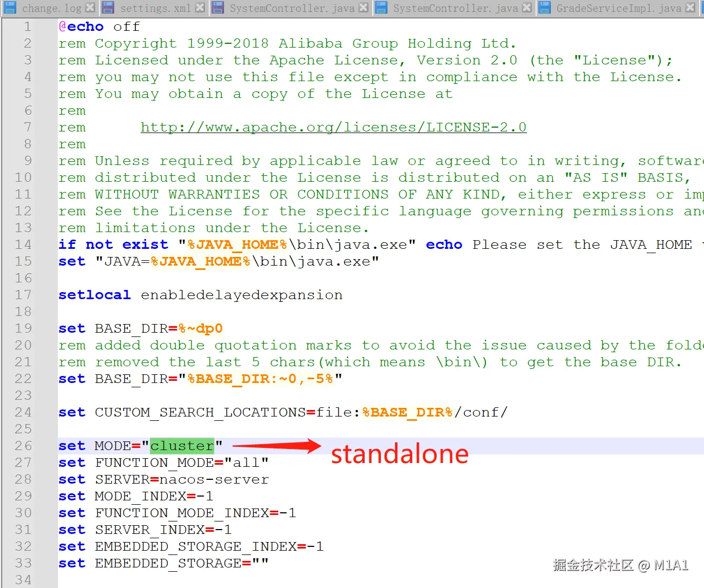Click the CUSTOM_SEARCH_LOCATIONS line
Screen dimensions: 704x588
[283, 412]
